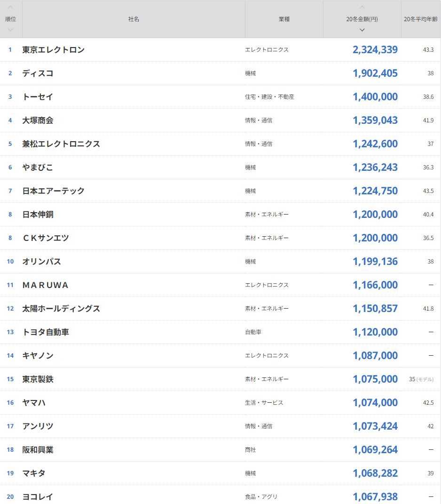
Task: Click amount 1,087,000
Action: [x=375, y=355]
